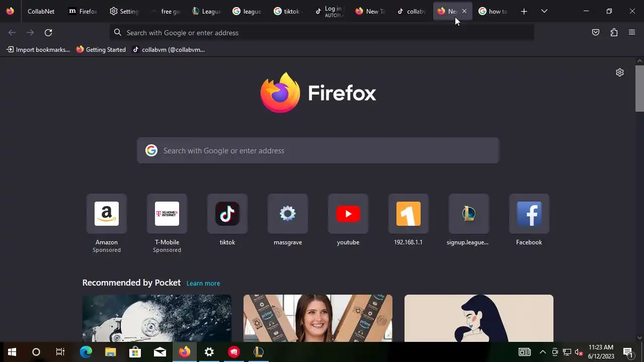This screenshot has width=644, height=362.
Task: Switch to the how to Google tab
Action: pyautogui.click(x=493, y=11)
